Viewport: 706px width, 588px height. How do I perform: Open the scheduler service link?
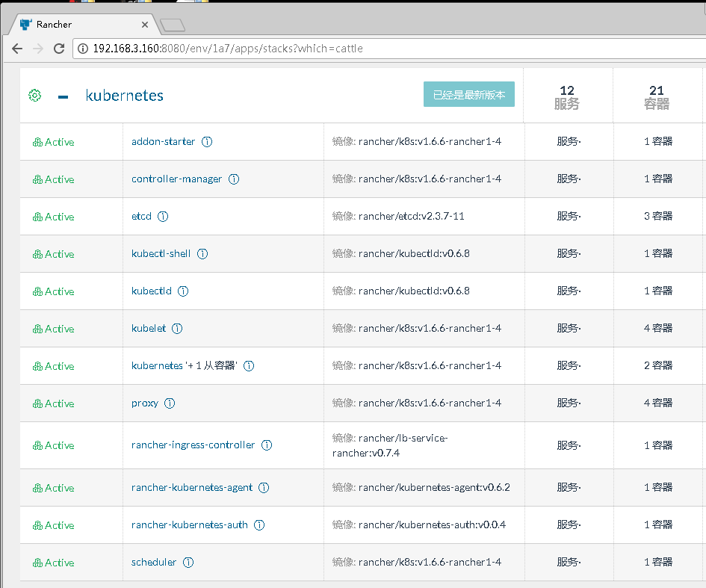click(154, 562)
